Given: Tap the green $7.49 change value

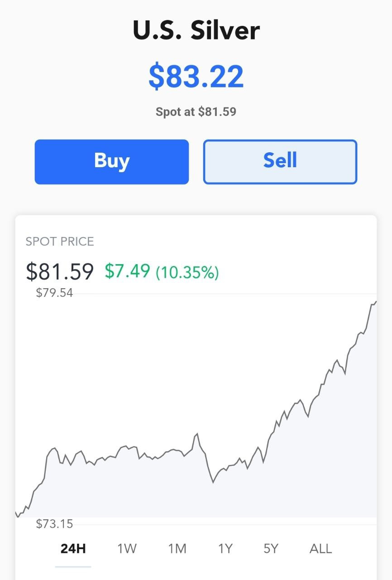Looking at the screenshot, I should tap(127, 271).
